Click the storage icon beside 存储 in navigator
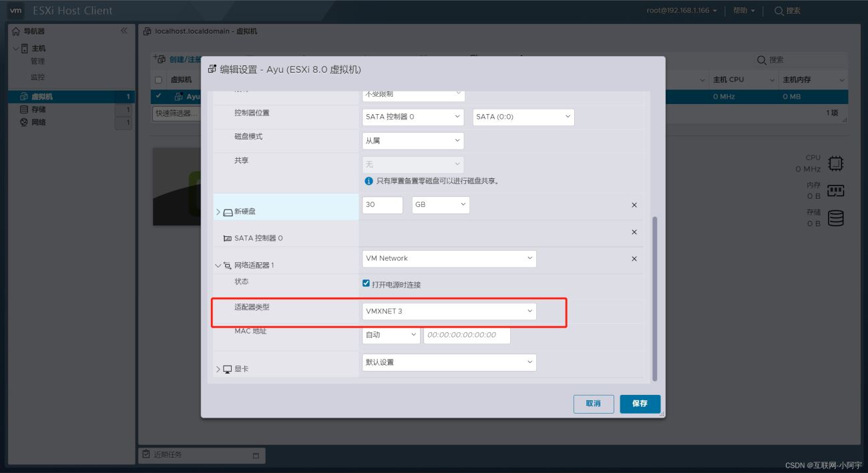The width and height of the screenshot is (868, 473). [x=24, y=109]
